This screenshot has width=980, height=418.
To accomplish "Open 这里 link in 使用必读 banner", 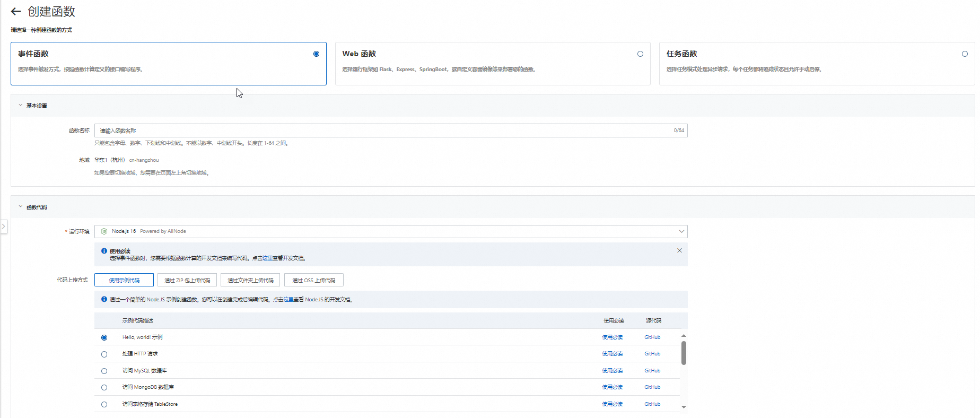I will click(267, 258).
